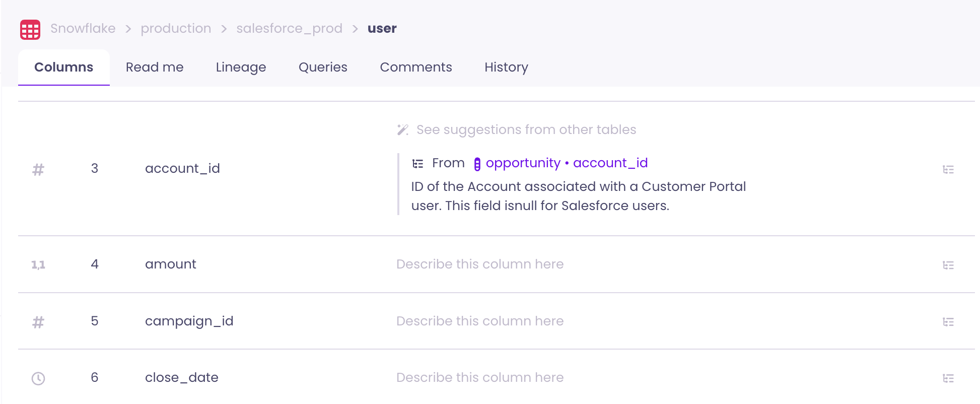Screen dimensions: 980x404
Task: Click See suggestions from other tables
Action: (x=526, y=130)
